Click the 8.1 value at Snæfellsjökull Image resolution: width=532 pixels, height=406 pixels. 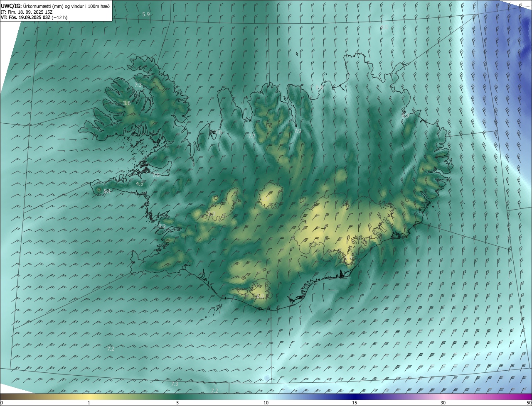[x=107, y=192]
